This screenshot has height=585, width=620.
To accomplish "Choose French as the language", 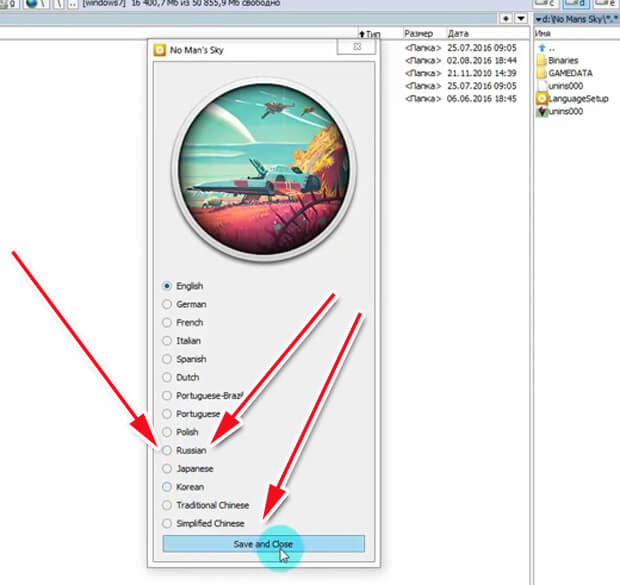I will [167, 322].
